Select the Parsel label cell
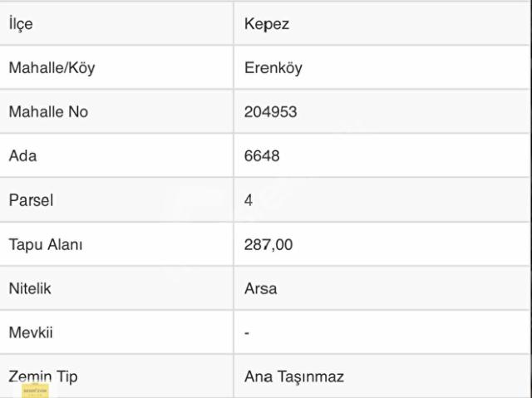Screen dimensions: 532x398 [x=31, y=200]
